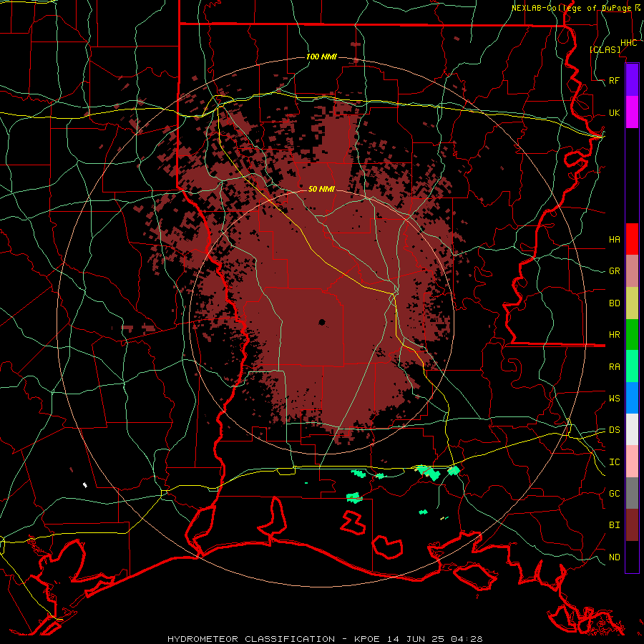The width and height of the screenshot is (644, 644).
Task: Click the GC legend label
Action: point(614,494)
